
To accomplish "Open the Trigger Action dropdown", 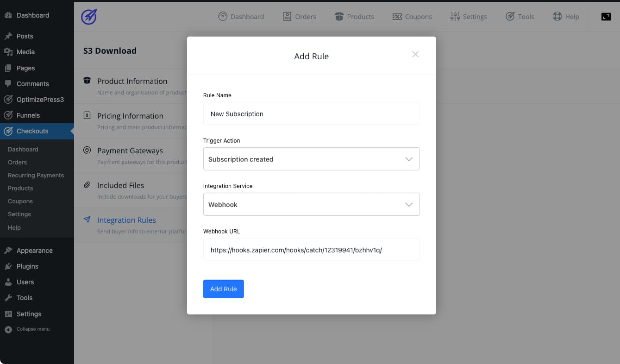I will 311,159.
